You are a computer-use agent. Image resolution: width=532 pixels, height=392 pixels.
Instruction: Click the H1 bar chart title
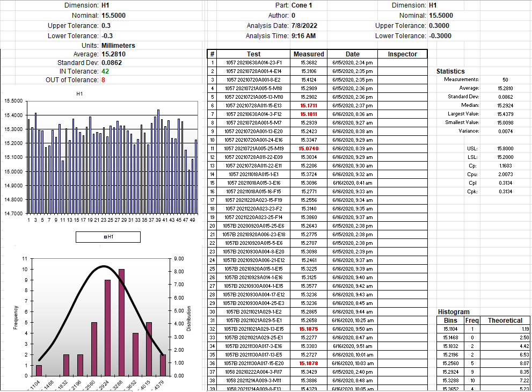point(79,94)
